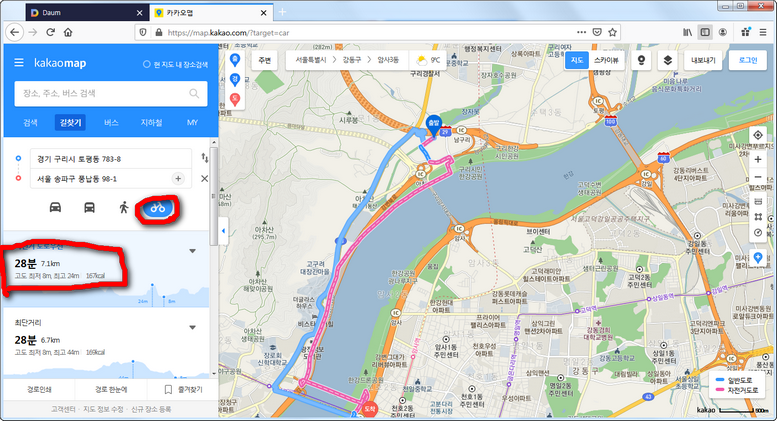Open the 길찾기 tab

tap(70, 122)
